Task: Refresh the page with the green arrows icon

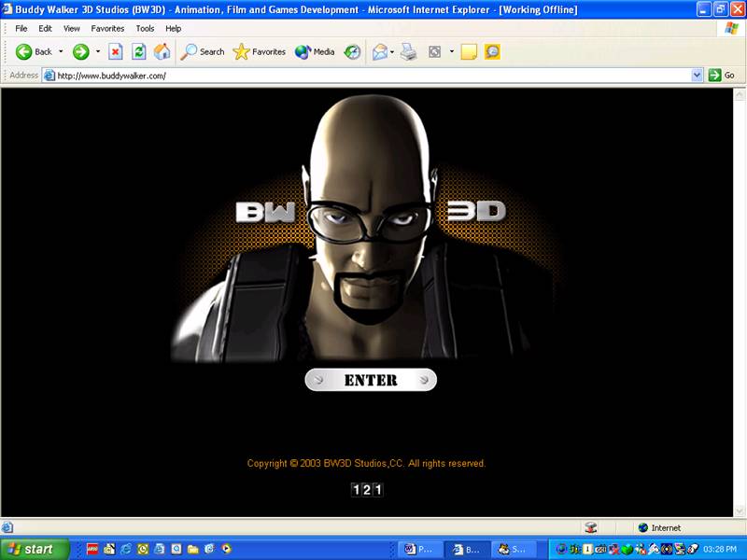Action: pos(138,51)
